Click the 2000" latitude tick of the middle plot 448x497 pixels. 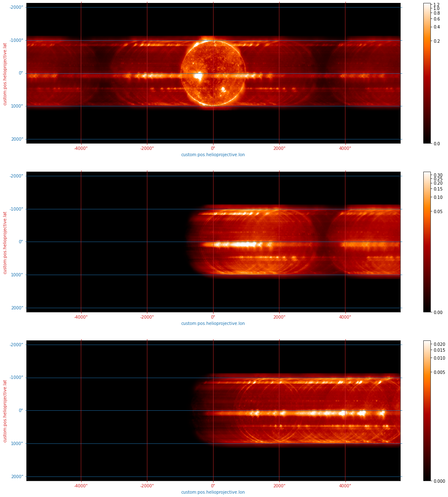[x=17, y=308]
